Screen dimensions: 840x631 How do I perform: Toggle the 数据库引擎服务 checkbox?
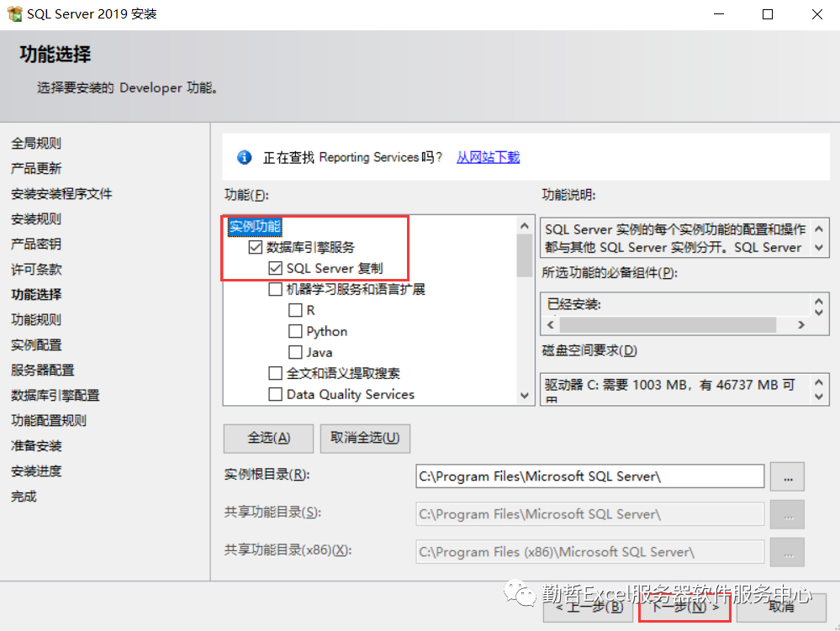(x=255, y=247)
